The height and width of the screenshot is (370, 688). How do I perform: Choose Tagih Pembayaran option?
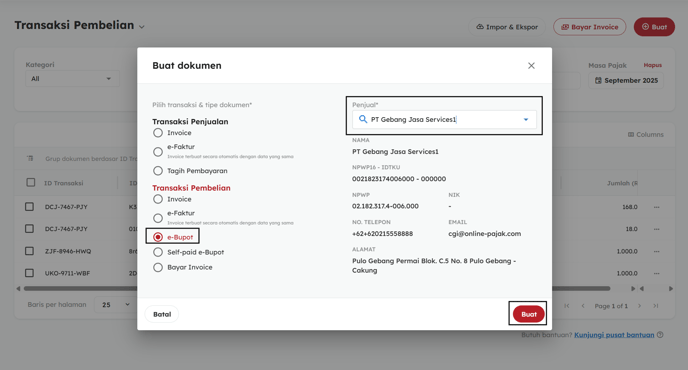[x=158, y=171]
